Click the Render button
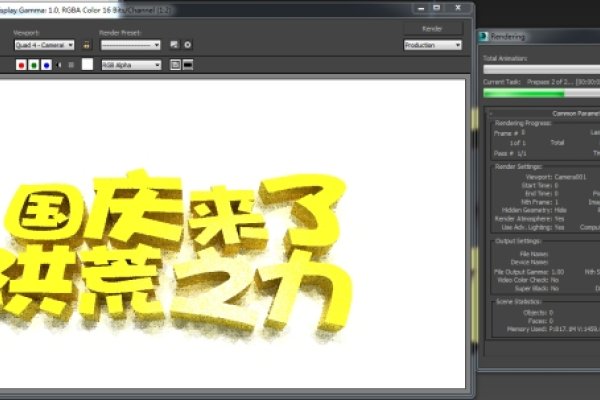 [x=433, y=29]
